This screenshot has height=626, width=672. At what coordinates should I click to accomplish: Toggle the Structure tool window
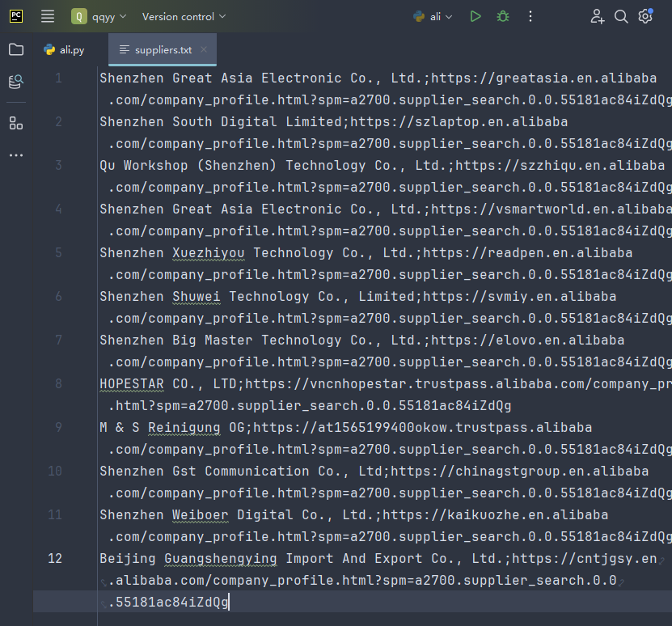16,123
